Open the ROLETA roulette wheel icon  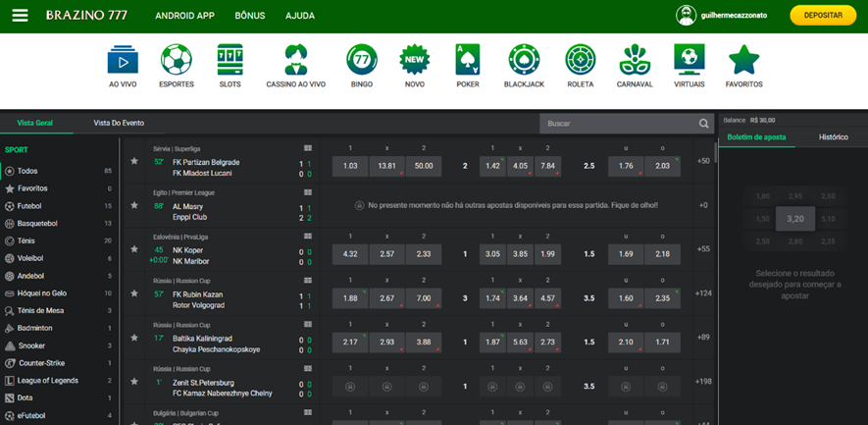[581, 60]
